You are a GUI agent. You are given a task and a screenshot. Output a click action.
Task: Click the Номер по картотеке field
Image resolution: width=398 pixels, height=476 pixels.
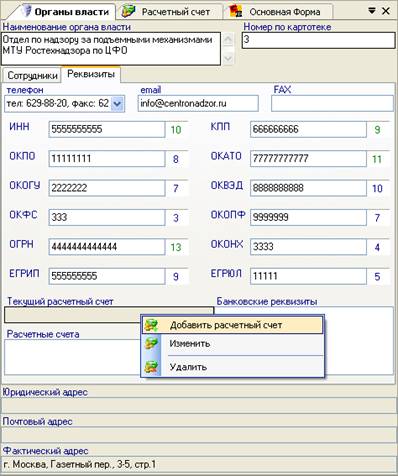319,40
